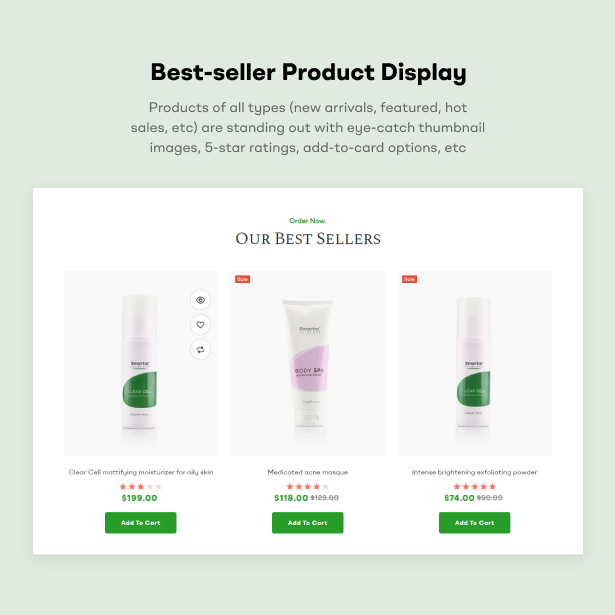Click five-star rating of exfoliating powder
The width and height of the screenshot is (615, 615).
point(475,487)
